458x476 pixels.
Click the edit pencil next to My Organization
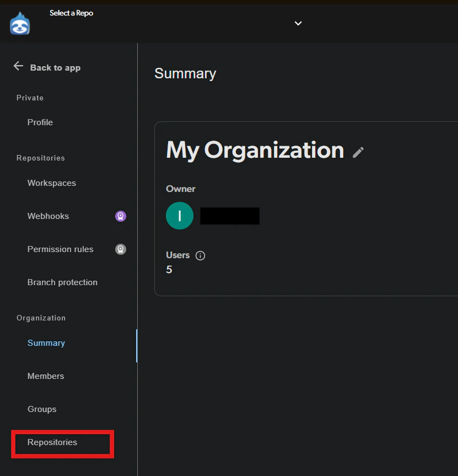[358, 153]
